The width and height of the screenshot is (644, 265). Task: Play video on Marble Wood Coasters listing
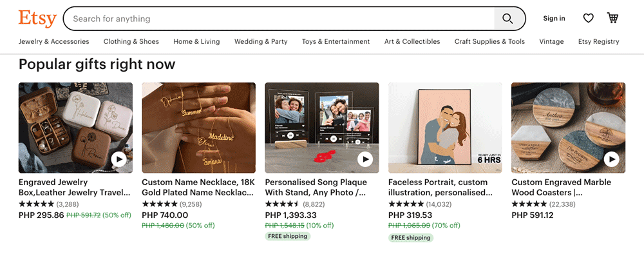click(x=611, y=159)
